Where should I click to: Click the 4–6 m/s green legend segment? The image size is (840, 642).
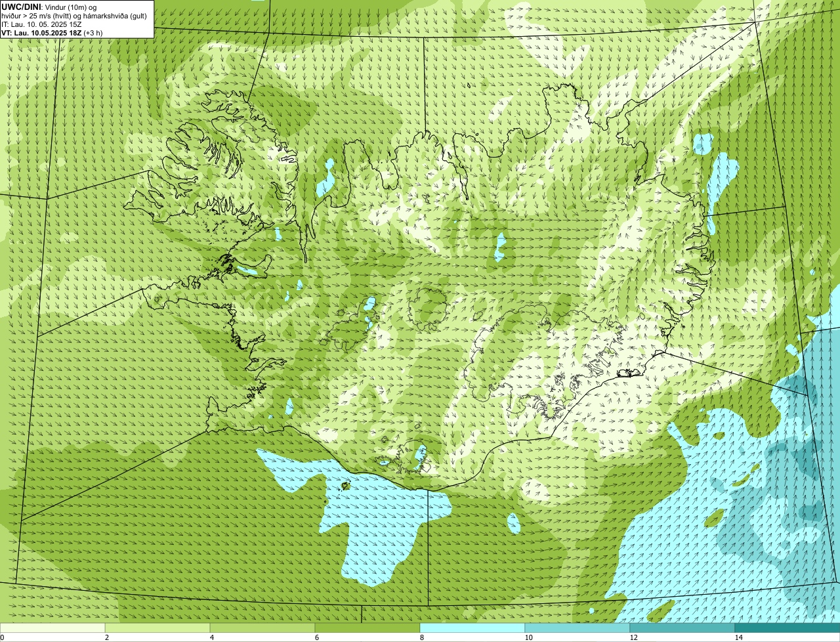262,628
